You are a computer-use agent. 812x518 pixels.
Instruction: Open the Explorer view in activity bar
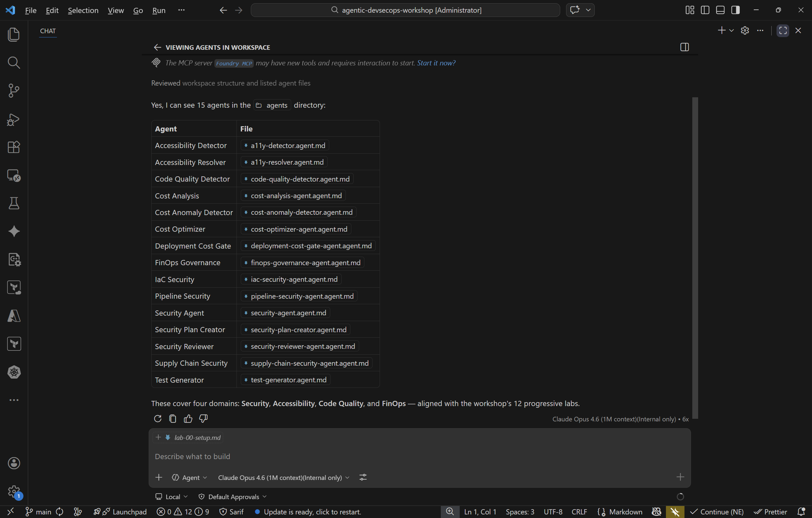coord(13,34)
